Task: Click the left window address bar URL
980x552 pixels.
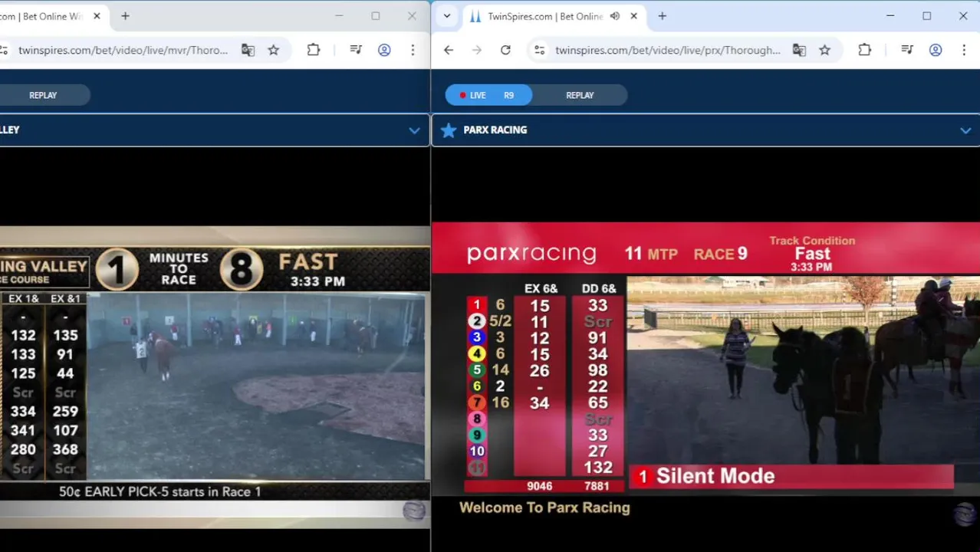Action: 123,50
